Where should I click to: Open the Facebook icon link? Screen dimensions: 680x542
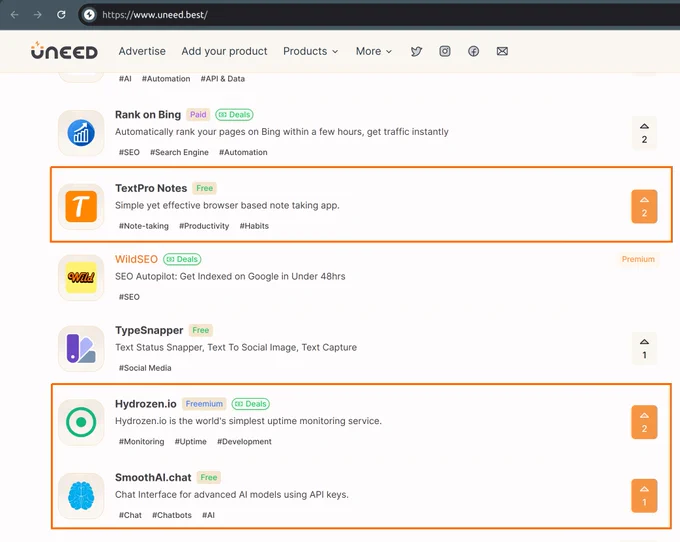[473, 51]
